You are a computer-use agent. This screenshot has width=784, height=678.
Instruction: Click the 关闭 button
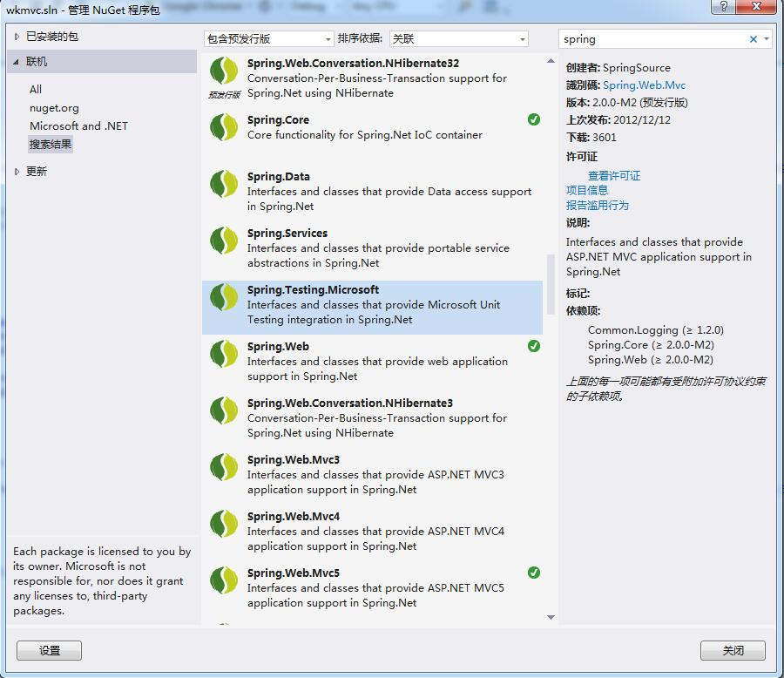pyautogui.click(x=733, y=650)
